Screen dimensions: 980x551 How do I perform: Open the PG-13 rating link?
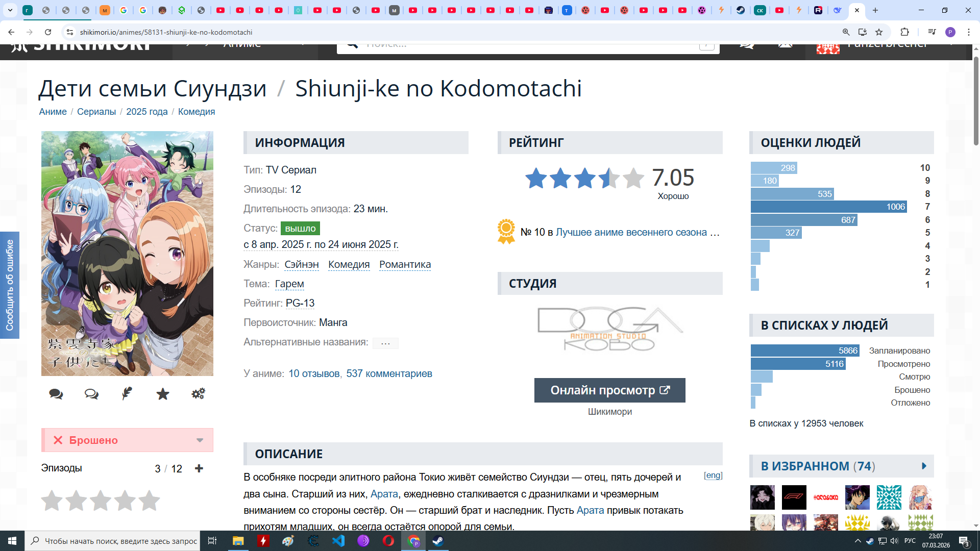(300, 303)
